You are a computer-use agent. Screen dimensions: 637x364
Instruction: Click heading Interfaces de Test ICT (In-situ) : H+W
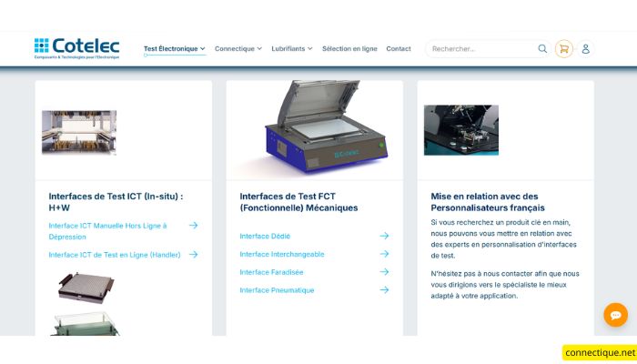click(x=116, y=202)
